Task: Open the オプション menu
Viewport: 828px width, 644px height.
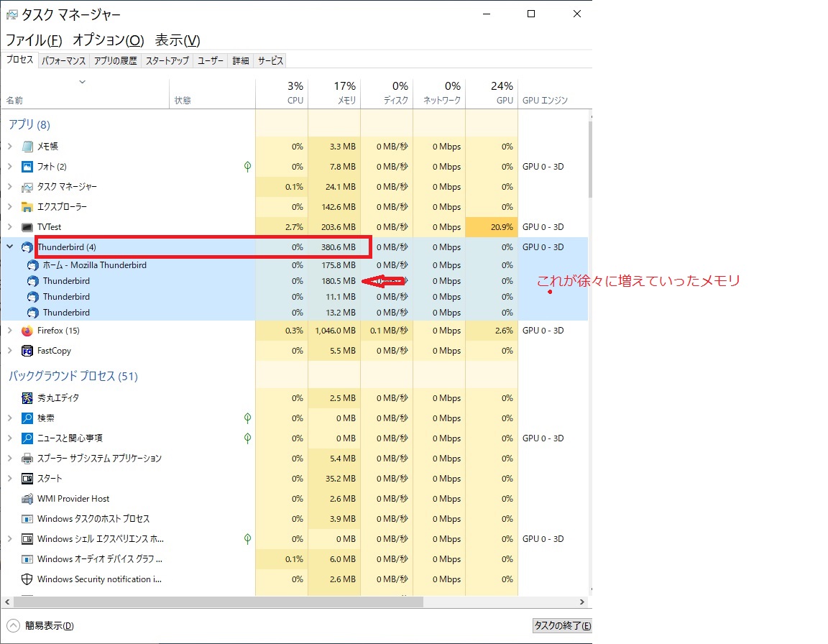Action: click(109, 40)
